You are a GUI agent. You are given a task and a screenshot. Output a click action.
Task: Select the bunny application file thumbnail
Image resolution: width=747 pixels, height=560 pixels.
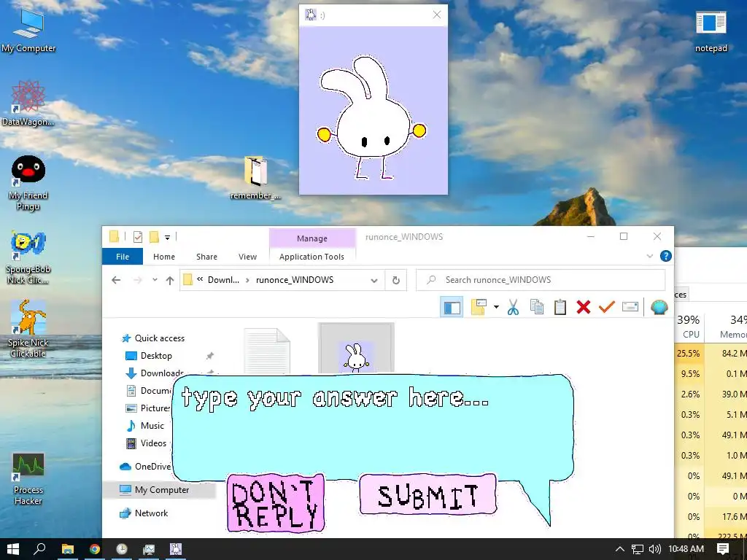[x=356, y=349]
